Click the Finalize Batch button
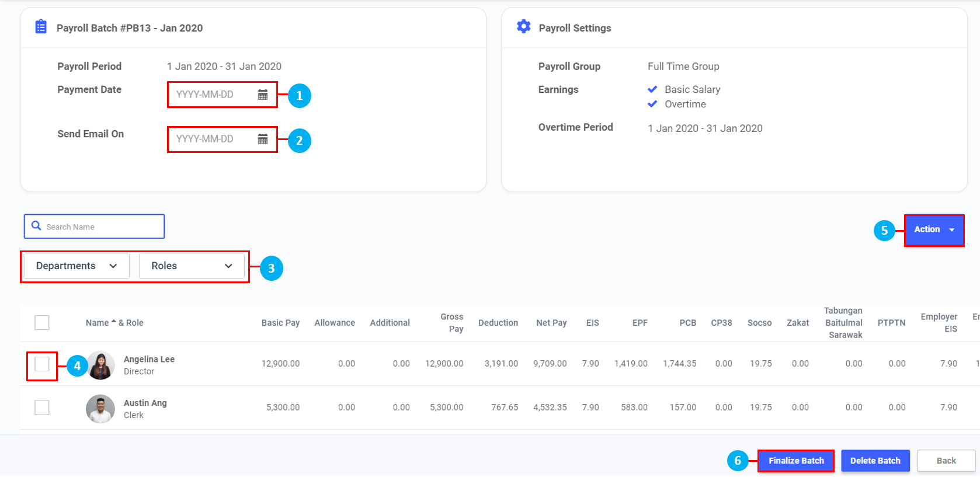 795,461
